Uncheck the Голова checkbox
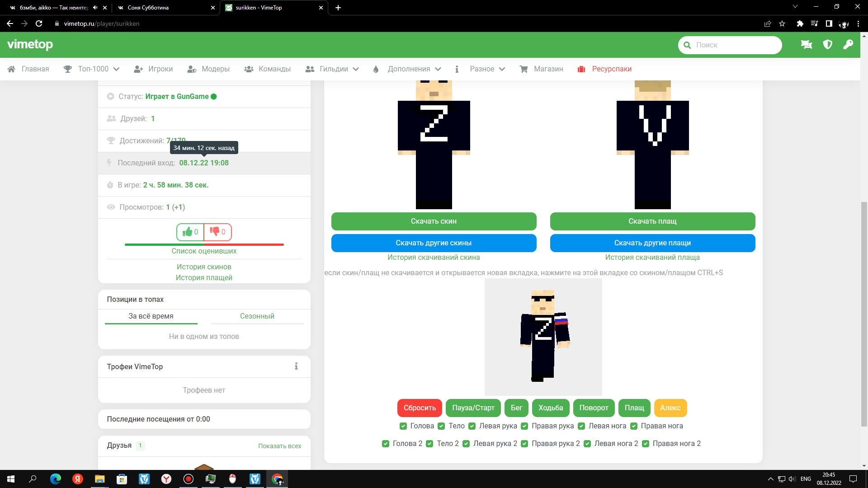Viewport: 868px width, 488px height. (403, 426)
